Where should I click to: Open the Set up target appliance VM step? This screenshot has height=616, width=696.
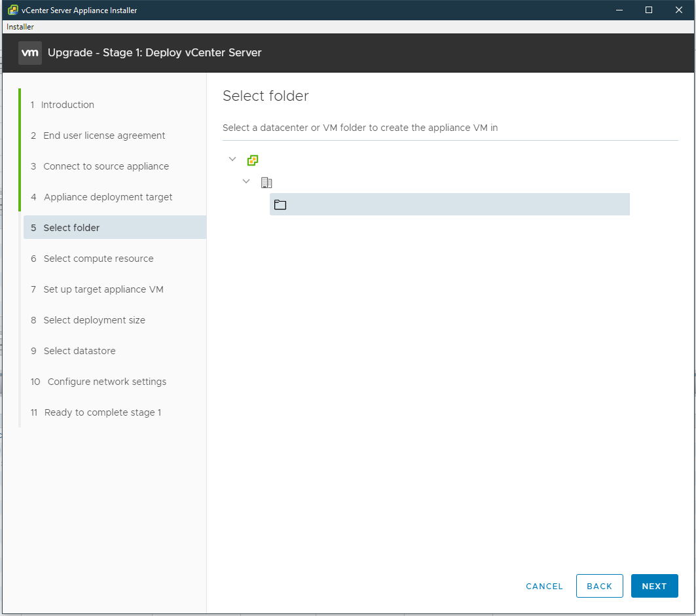(103, 289)
